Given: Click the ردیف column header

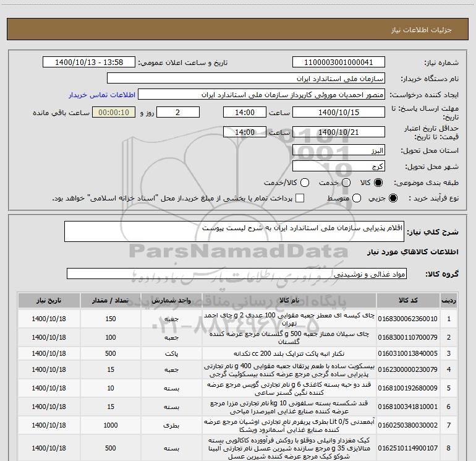Looking at the screenshot, I should click(x=449, y=300).
